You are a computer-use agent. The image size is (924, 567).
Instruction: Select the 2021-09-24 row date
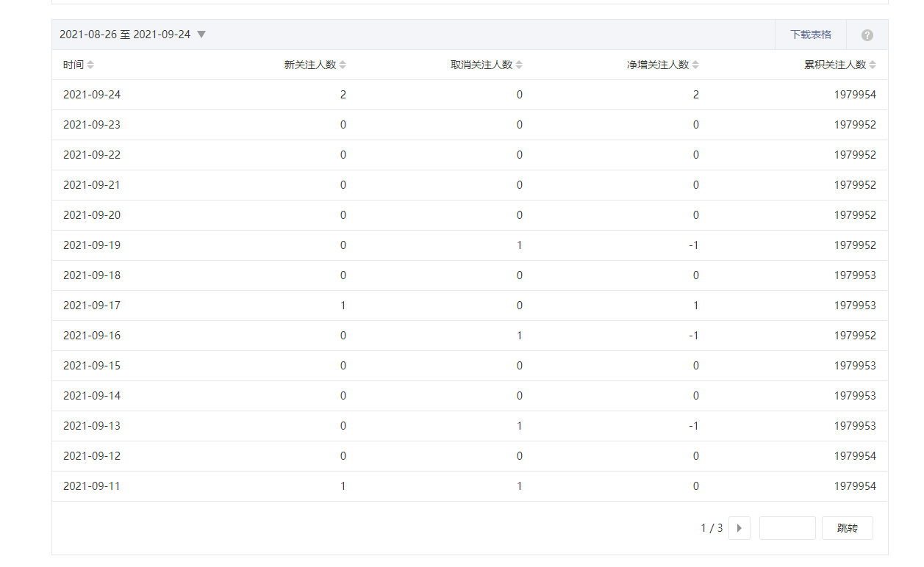[92, 95]
